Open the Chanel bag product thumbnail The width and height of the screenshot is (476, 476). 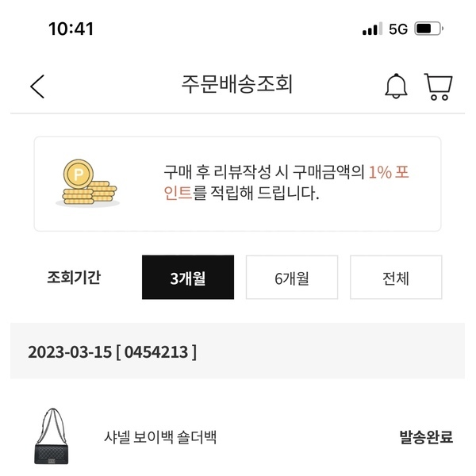point(52,436)
